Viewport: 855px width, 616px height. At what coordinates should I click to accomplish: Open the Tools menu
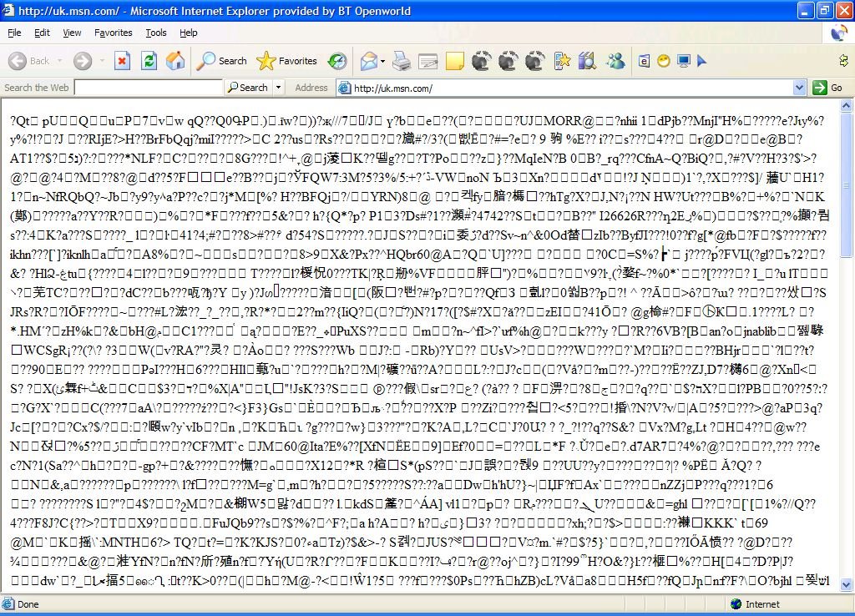click(x=156, y=33)
